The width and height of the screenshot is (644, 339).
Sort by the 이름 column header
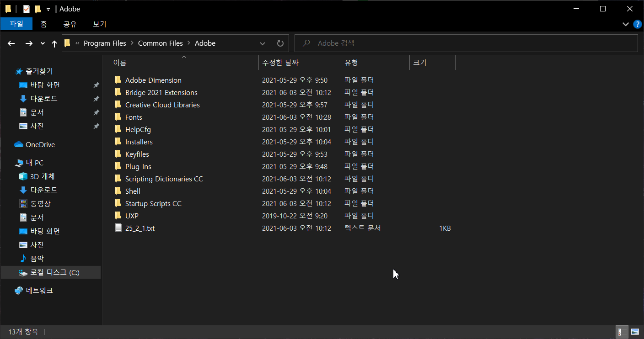[185, 63]
